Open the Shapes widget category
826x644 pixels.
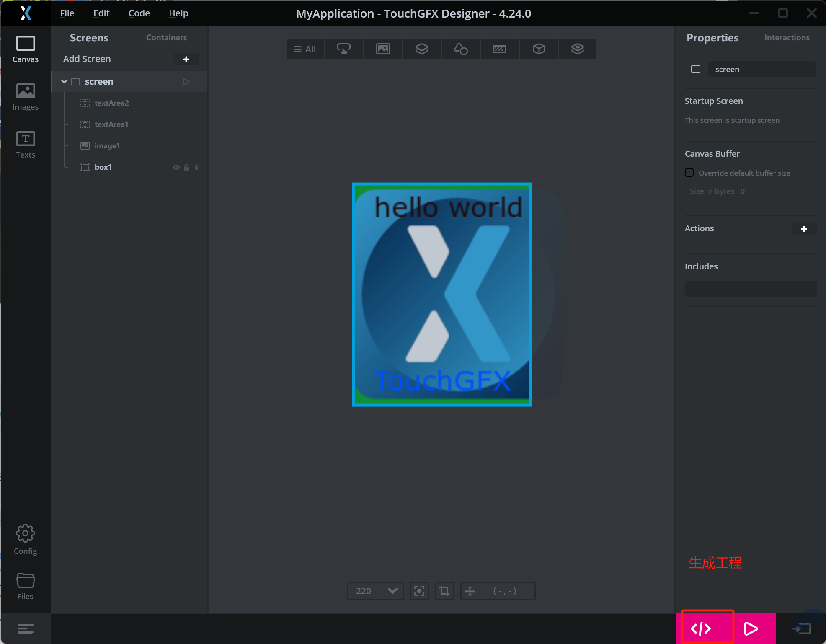[x=461, y=49]
